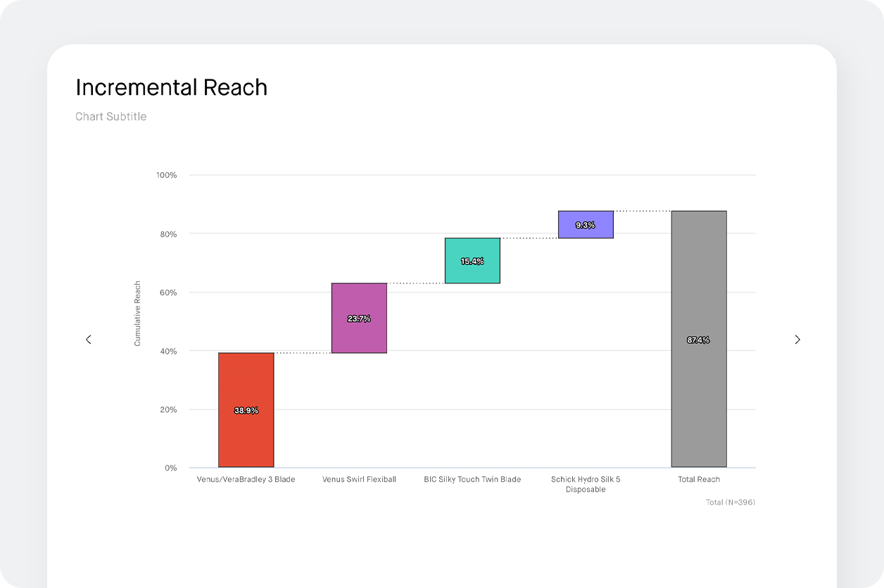884x588 pixels.
Task: Click the 9.3% data label
Action: [586, 225]
